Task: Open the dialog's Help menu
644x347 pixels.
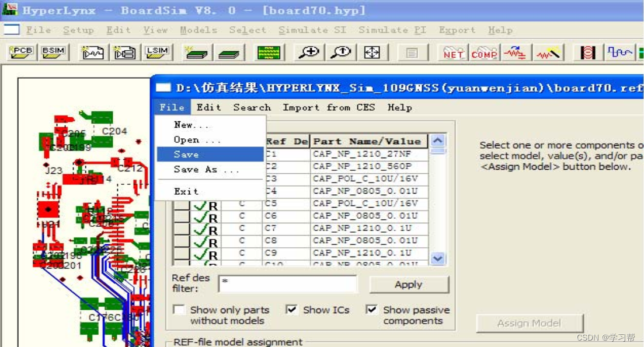Action: pos(399,107)
